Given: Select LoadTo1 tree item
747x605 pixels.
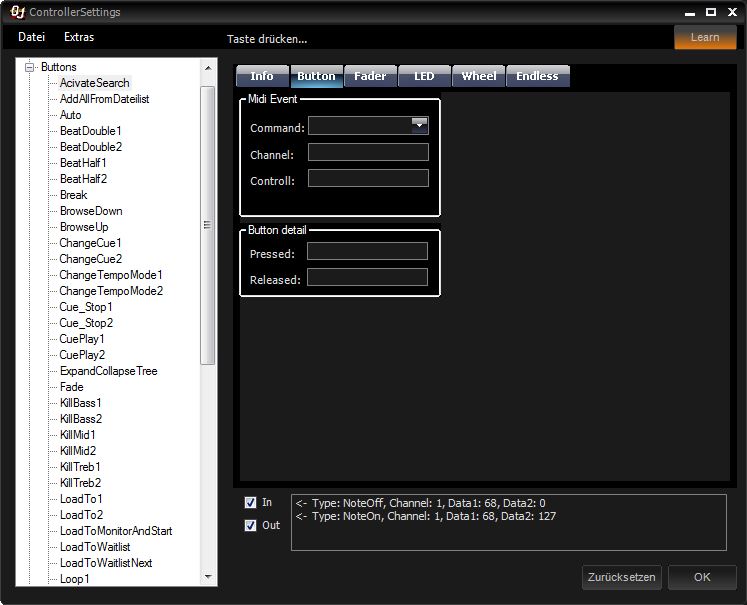Looking at the screenshot, I should [81, 499].
